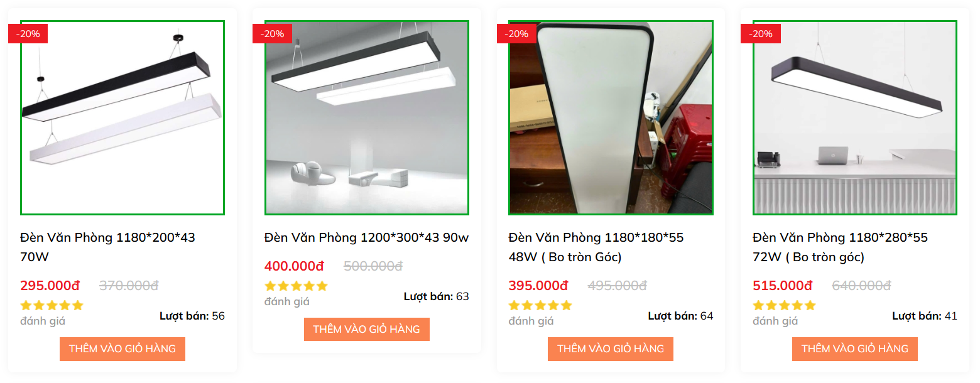Screen dimensions: 980x383
Task: Click the star rating of the 90w lamp
Action: 296,286
